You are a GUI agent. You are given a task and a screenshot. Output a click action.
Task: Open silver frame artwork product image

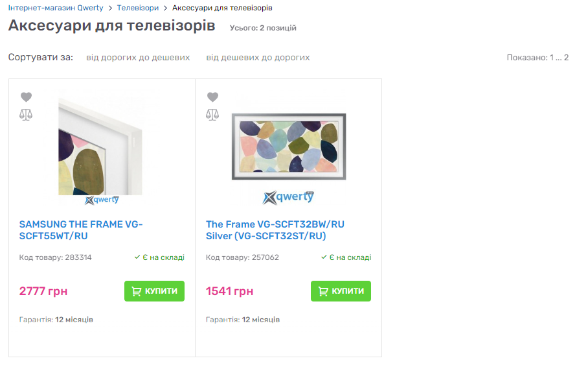point(289,147)
